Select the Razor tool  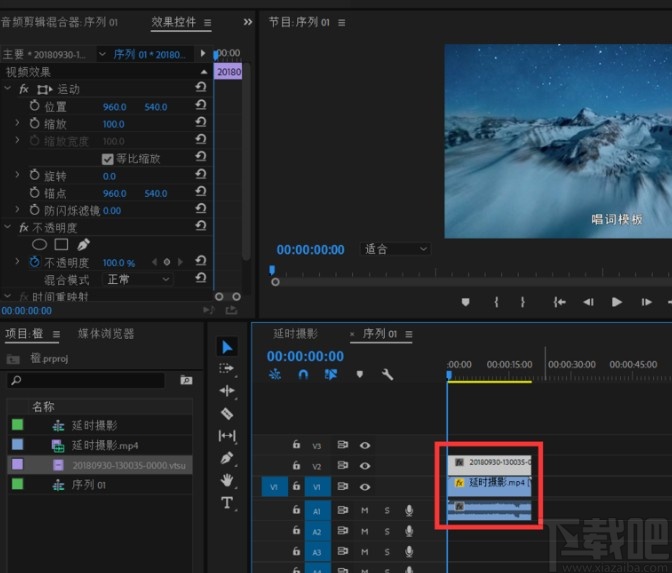click(227, 414)
